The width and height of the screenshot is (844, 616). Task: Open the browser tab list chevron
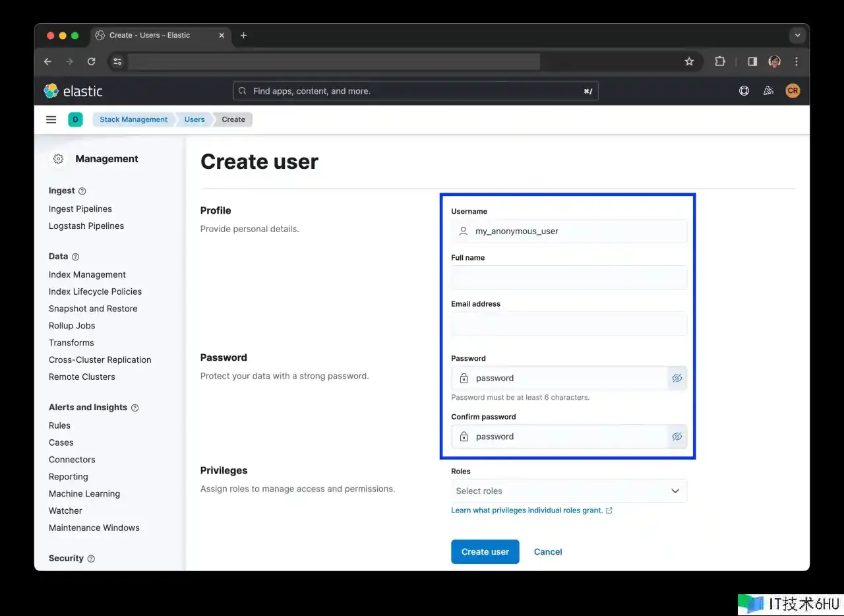(797, 35)
